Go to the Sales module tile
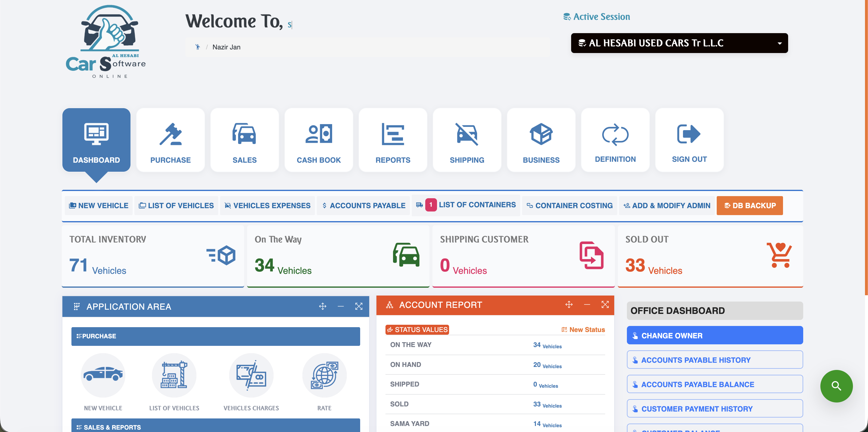Image resolution: width=868 pixels, height=432 pixels. pyautogui.click(x=245, y=140)
